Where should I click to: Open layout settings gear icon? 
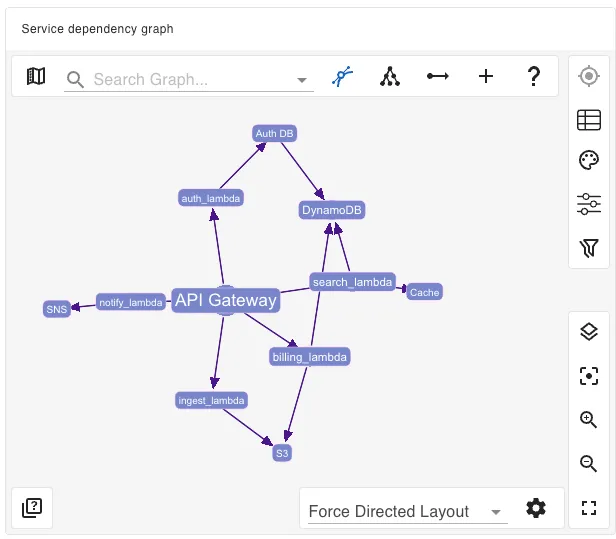pyautogui.click(x=536, y=508)
